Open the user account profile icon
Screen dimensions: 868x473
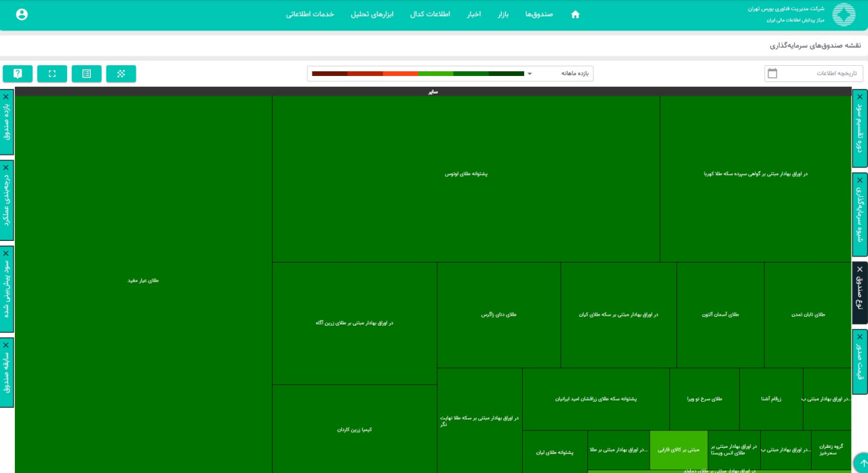coord(22,14)
